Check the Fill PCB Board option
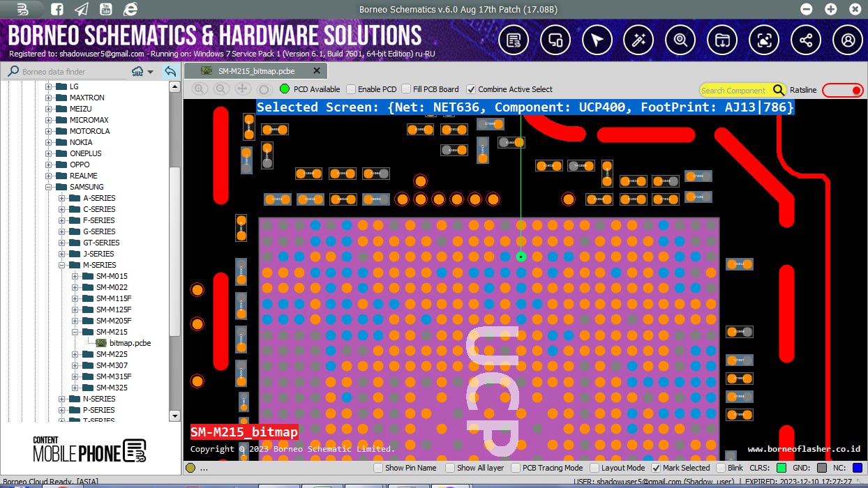The image size is (868, 488). (407, 89)
